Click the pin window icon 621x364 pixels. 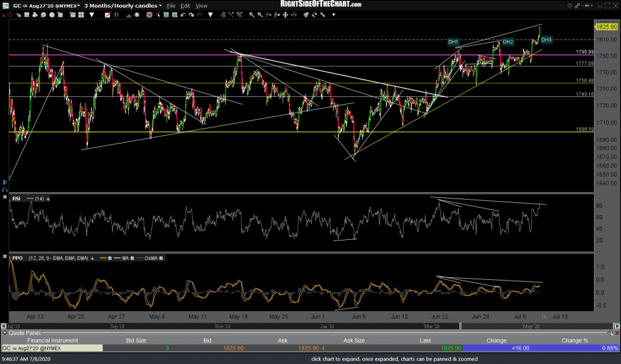pyautogui.click(x=586, y=6)
